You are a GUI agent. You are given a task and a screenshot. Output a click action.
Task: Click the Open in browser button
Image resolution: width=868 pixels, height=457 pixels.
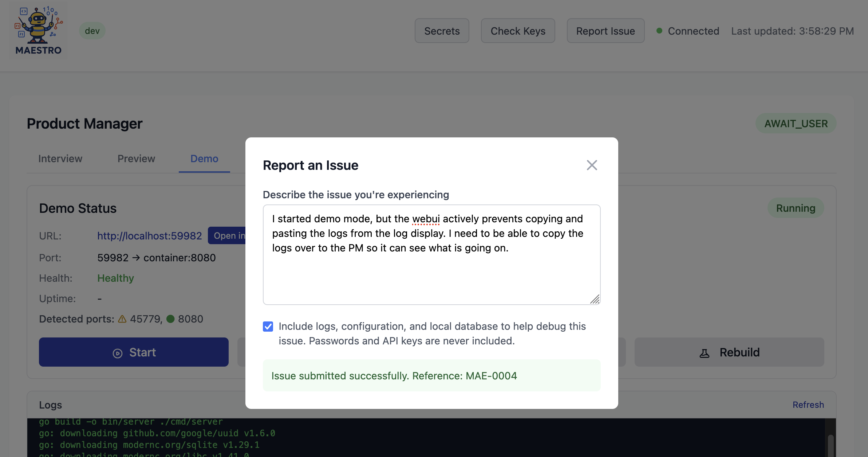coord(227,235)
